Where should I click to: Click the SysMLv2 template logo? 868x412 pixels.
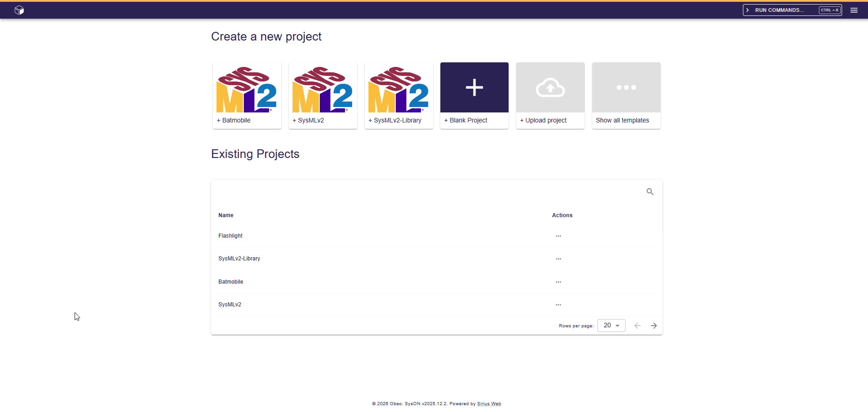pyautogui.click(x=323, y=87)
